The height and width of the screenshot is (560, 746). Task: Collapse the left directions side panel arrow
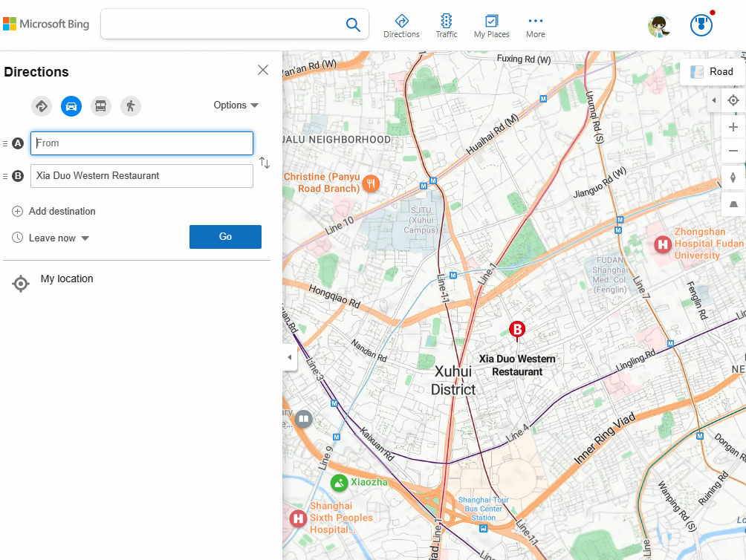tap(289, 357)
